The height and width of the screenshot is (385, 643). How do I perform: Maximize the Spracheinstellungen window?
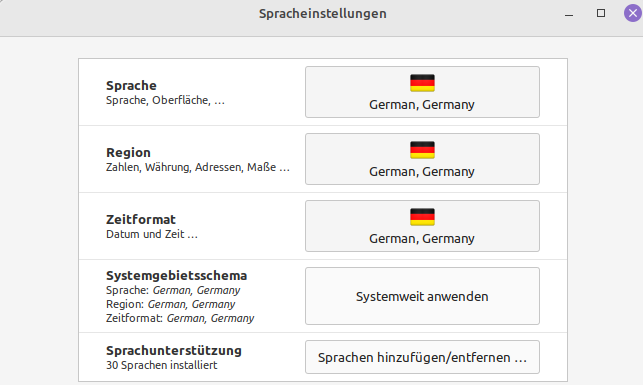pyautogui.click(x=601, y=14)
